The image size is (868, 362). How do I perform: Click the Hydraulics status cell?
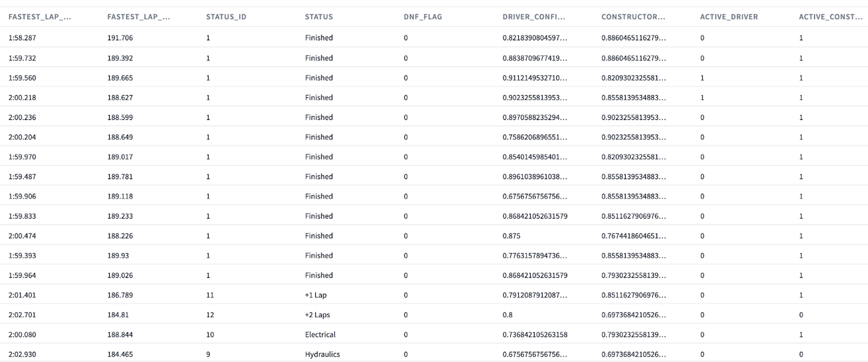coord(322,354)
